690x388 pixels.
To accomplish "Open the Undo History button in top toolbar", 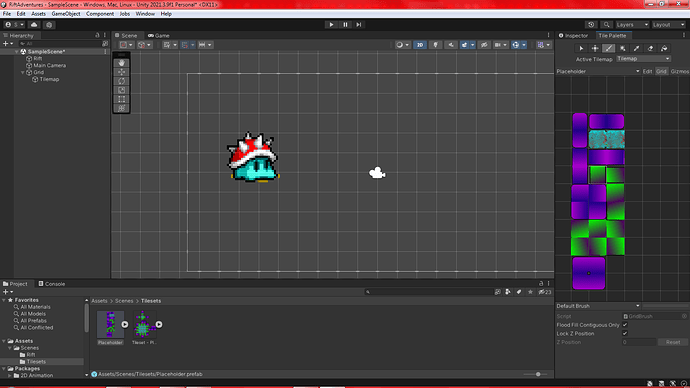I will click(591, 25).
